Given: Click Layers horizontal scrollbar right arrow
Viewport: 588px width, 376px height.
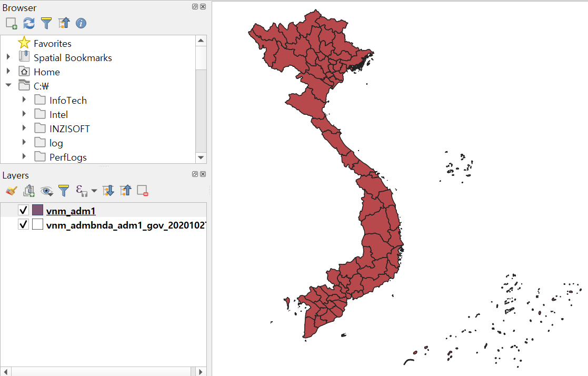Looking at the screenshot, I should point(201,371).
